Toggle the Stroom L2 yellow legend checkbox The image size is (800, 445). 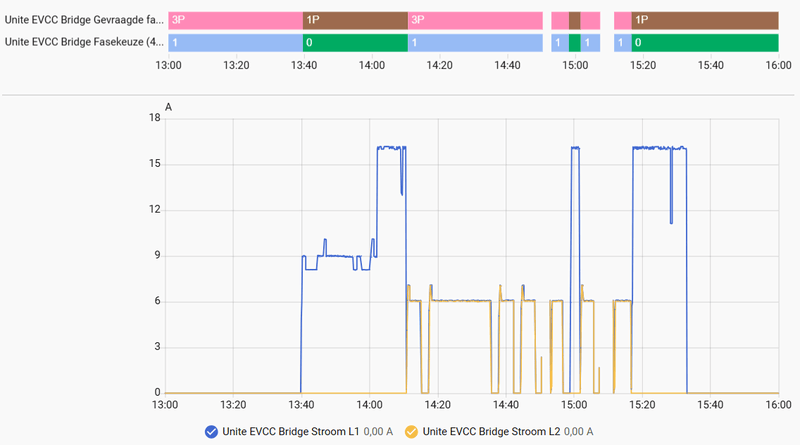tap(411, 432)
